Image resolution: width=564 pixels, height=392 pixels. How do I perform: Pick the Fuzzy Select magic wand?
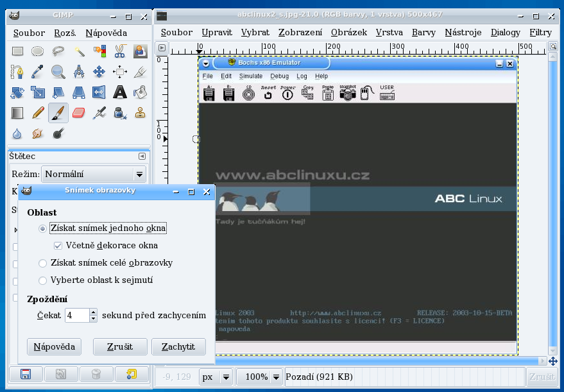coord(79,51)
